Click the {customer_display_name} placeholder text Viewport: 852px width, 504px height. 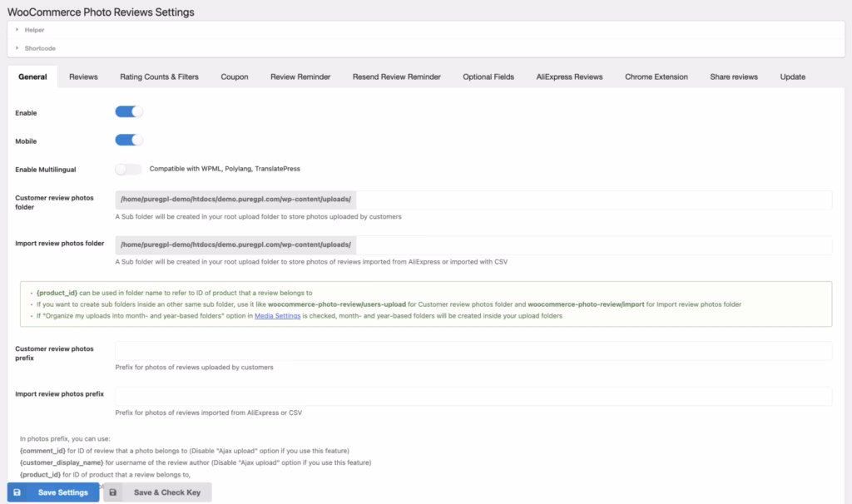pyautogui.click(x=62, y=462)
